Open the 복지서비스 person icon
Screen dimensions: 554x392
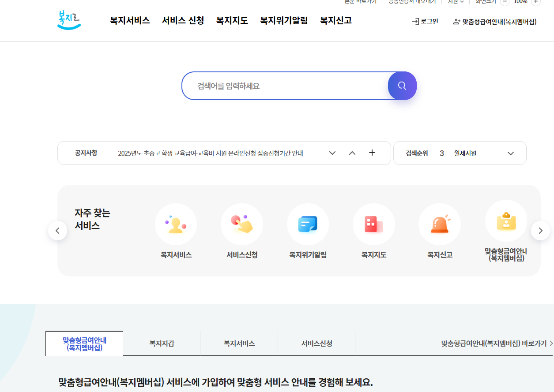pos(176,224)
